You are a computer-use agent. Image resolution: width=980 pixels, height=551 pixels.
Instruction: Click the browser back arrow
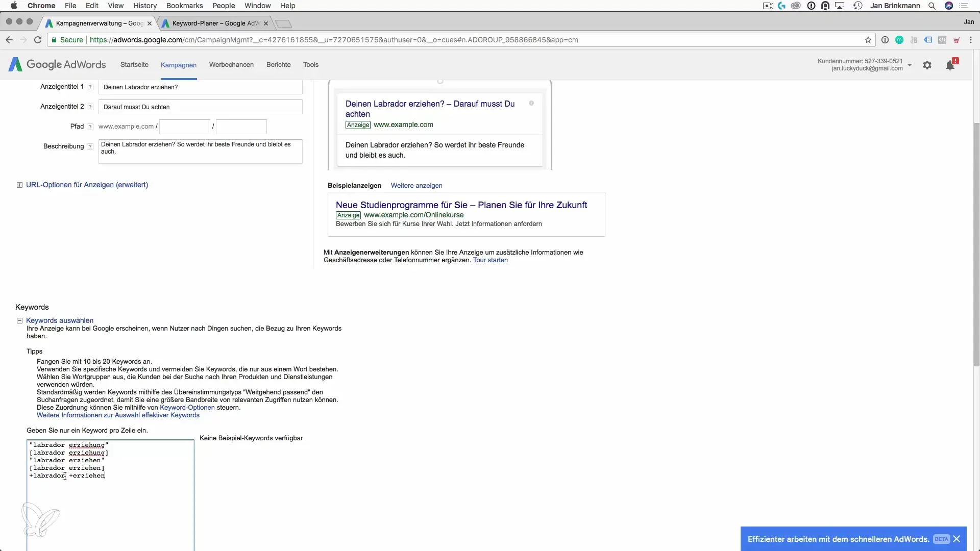click(9, 40)
